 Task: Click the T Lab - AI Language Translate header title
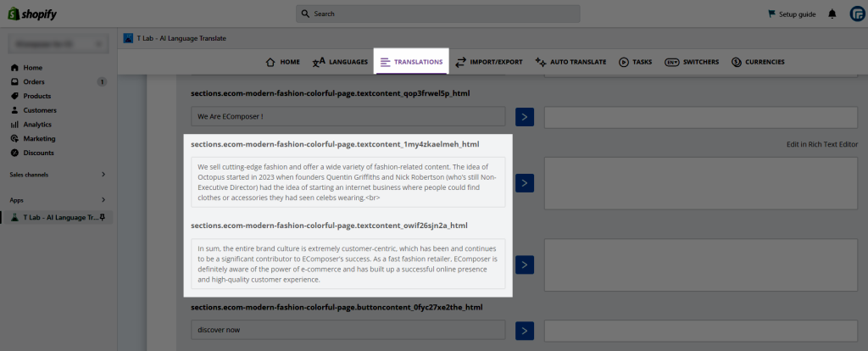(x=181, y=38)
